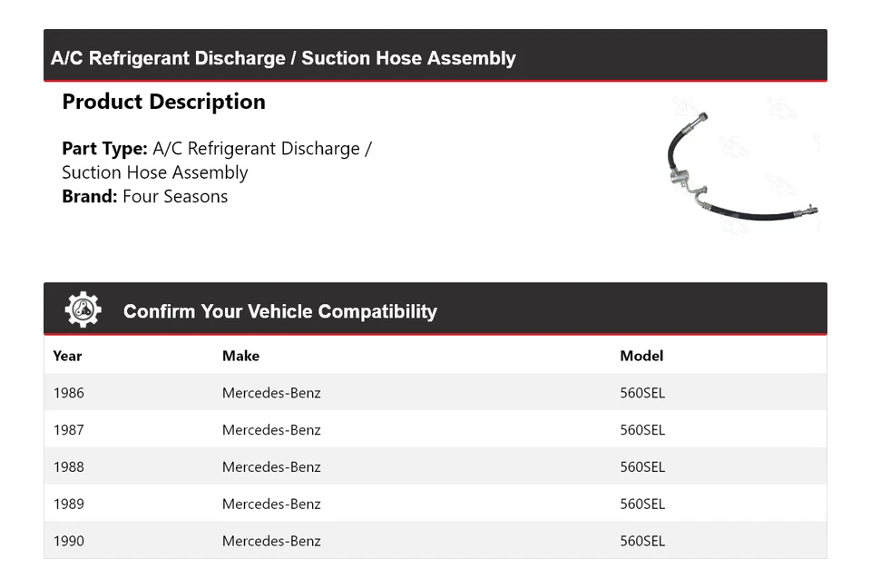The height and width of the screenshot is (588, 871).
Task: Click the Four Seasons brand text
Action: pyautogui.click(x=175, y=197)
